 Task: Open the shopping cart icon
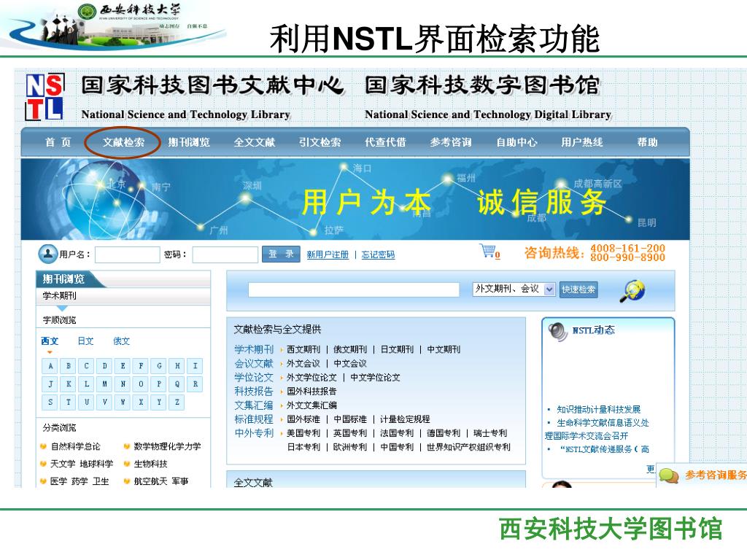click(x=489, y=251)
